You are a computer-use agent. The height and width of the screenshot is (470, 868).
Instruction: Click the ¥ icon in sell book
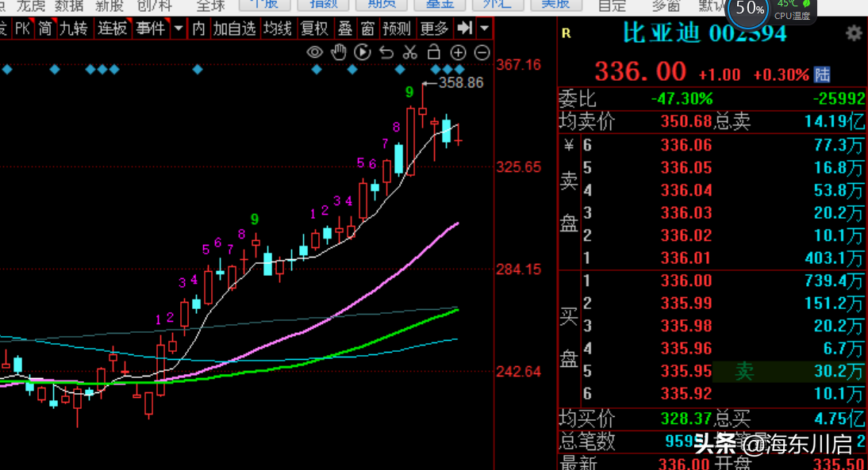point(569,145)
